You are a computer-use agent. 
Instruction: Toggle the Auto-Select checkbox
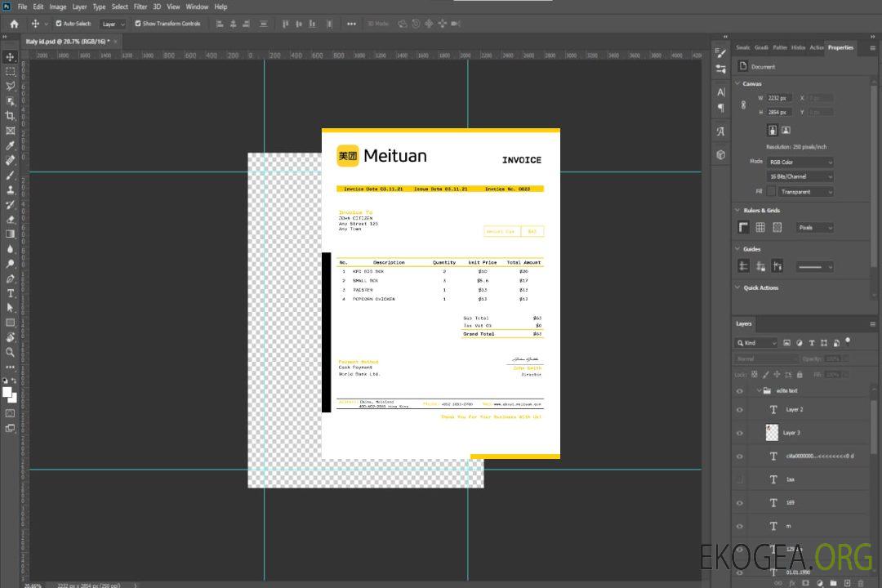(59, 24)
